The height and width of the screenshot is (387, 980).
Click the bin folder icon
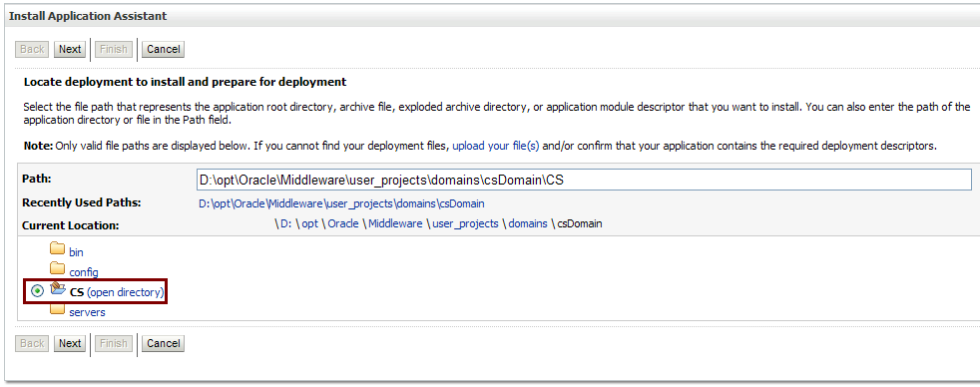[x=58, y=248]
